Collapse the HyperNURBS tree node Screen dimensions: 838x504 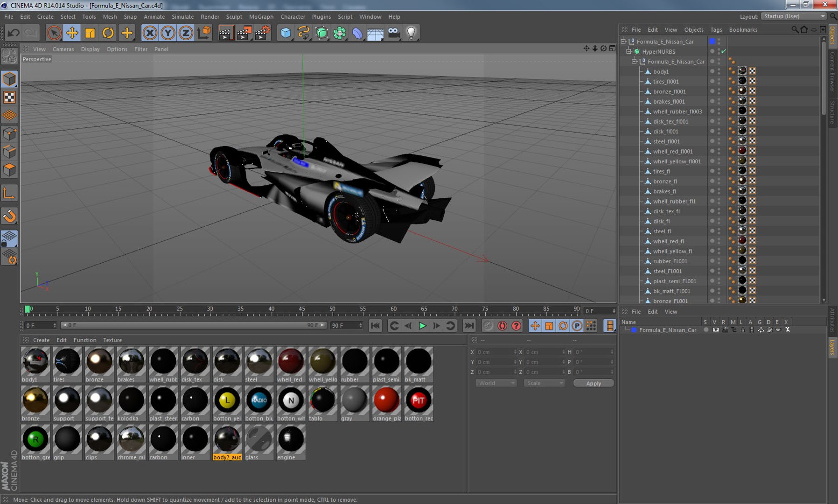pyautogui.click(x=628, y=51)
